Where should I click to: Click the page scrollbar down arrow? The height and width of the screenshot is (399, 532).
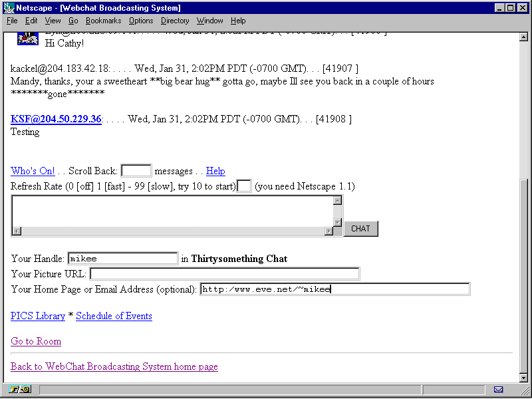coord(524,378)
